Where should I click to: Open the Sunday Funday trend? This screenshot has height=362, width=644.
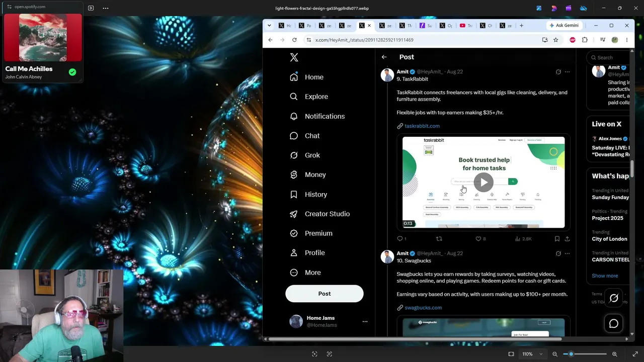pyautogui.click(x=610, y=198)
